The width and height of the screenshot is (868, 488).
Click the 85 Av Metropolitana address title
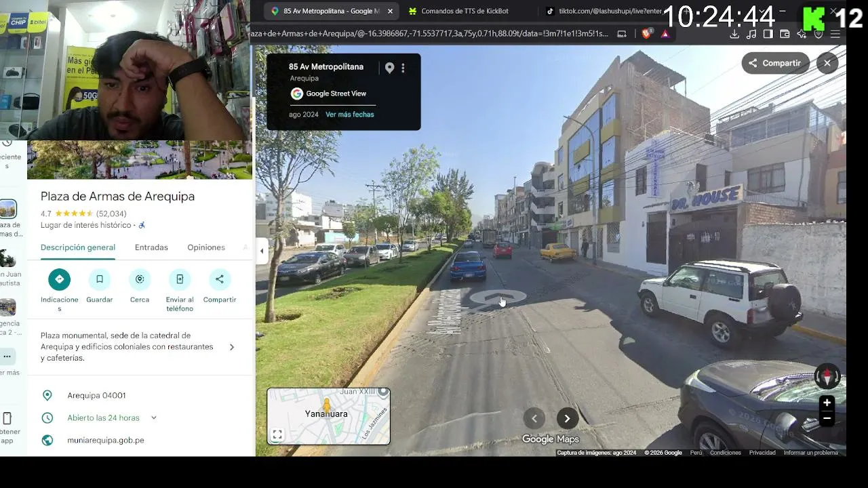[x=326, y=66]
